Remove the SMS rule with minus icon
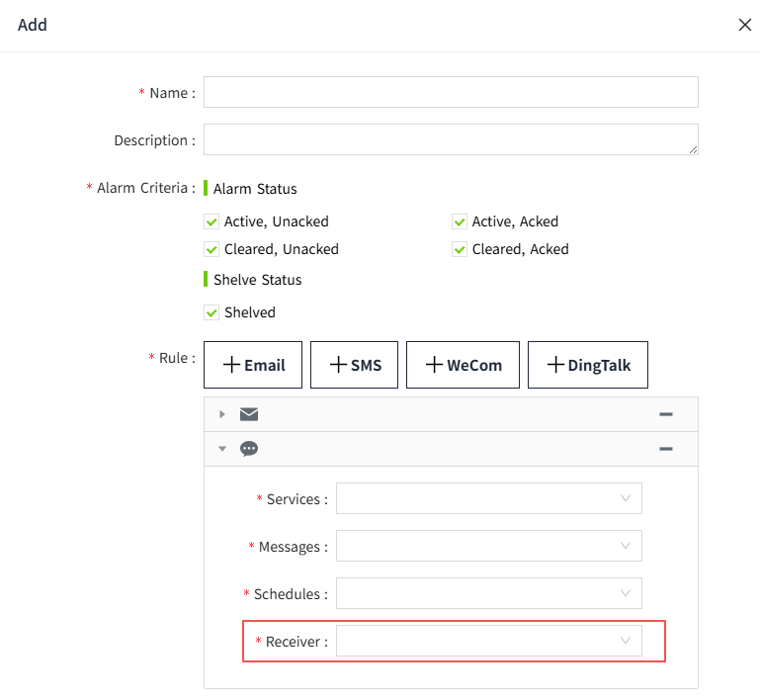Screen dimensions: 760x700 click(x=666, y=449)
